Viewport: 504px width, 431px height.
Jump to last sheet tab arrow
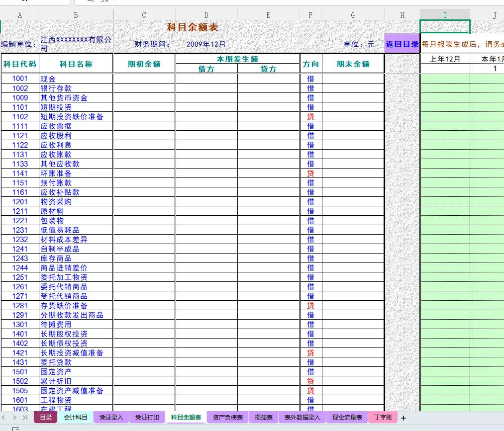pyautogui.click(x=25, y=418)
